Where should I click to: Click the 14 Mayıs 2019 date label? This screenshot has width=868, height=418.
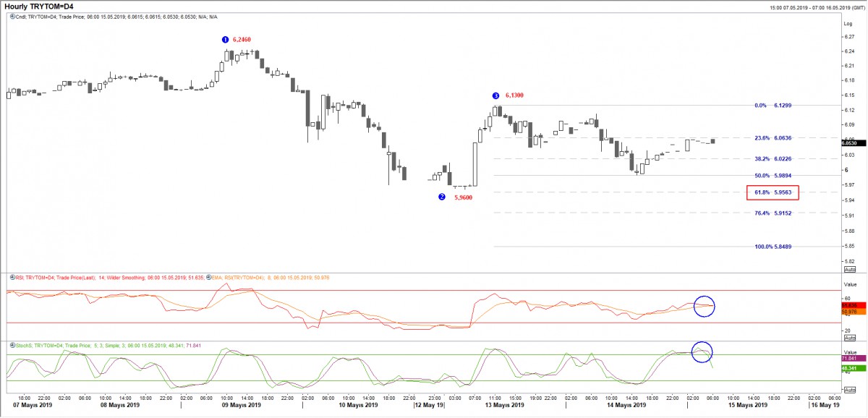pos(625,406)
